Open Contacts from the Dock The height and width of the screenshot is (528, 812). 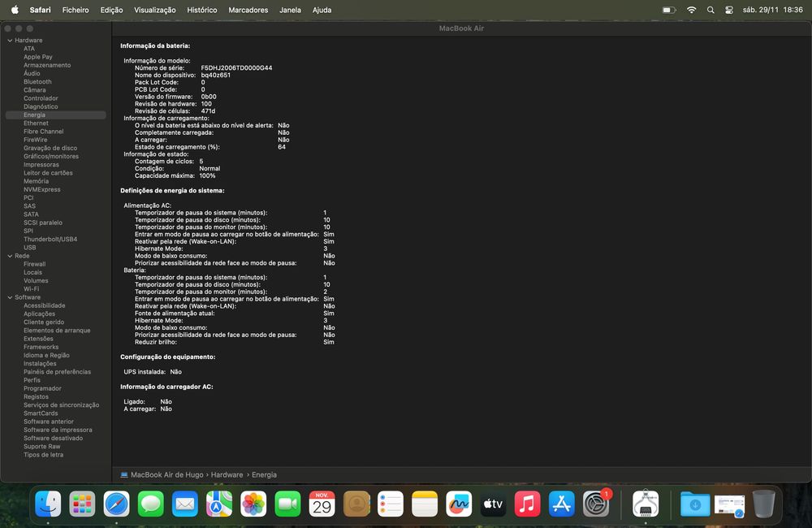click(356, 504)
